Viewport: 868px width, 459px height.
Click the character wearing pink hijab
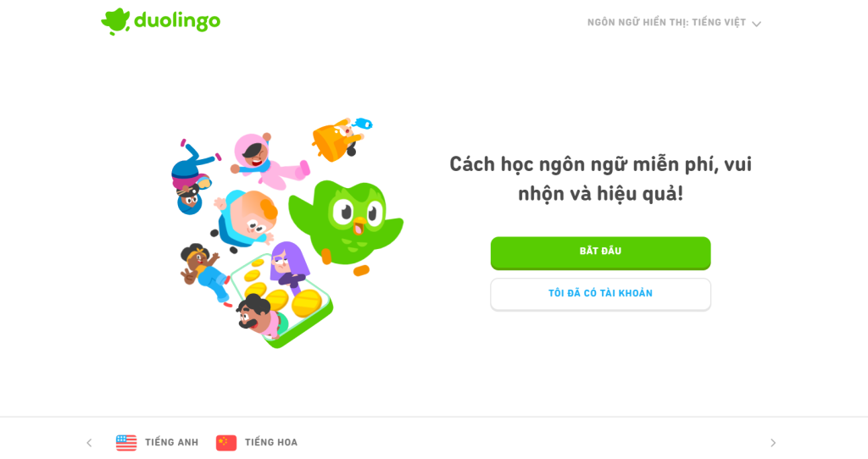(x=267, y=160)
